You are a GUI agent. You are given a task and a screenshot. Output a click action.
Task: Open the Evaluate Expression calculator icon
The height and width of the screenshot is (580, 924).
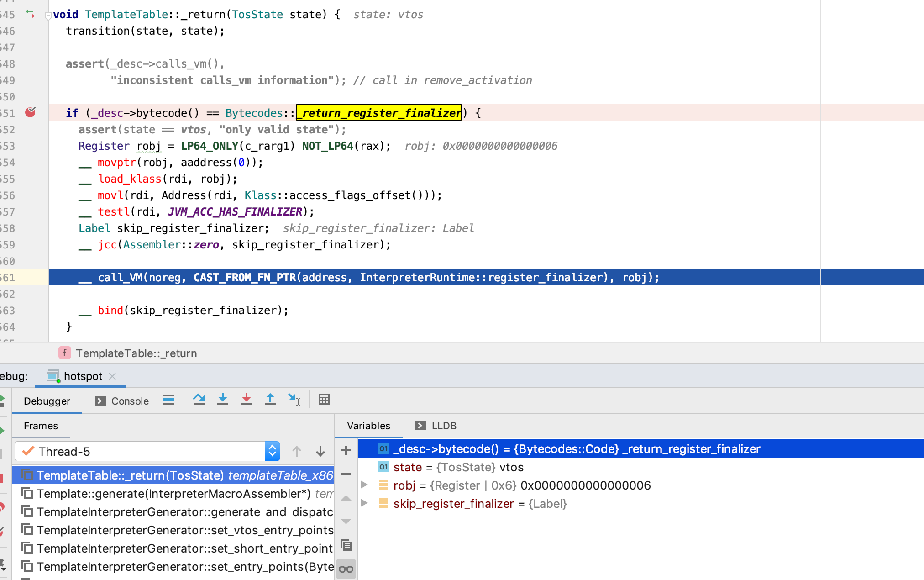[324, 400]
